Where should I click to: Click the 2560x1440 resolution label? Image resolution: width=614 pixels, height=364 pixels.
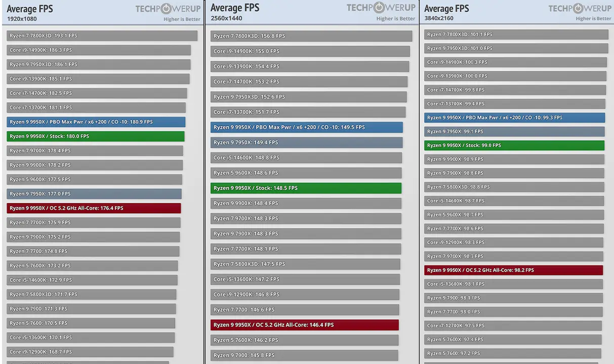pos(226,19)
